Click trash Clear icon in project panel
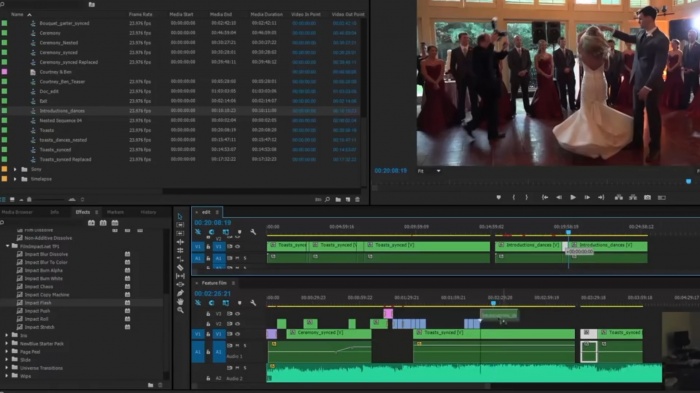 coord(358,200)
